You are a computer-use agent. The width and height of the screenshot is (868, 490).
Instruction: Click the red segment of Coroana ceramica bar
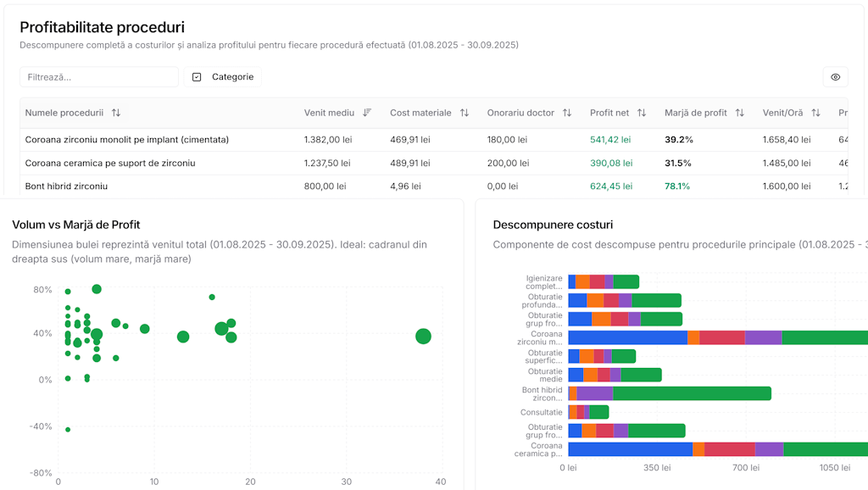coord(729,449)
